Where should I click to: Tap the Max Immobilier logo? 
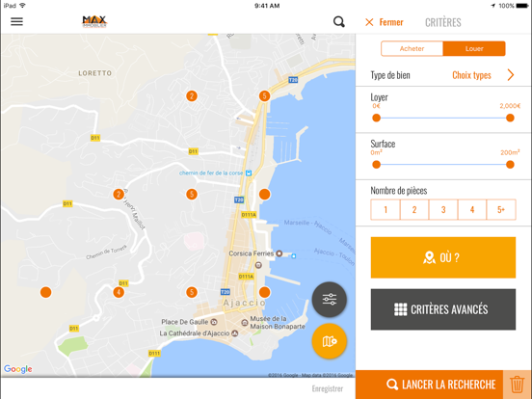click(94, 21)
